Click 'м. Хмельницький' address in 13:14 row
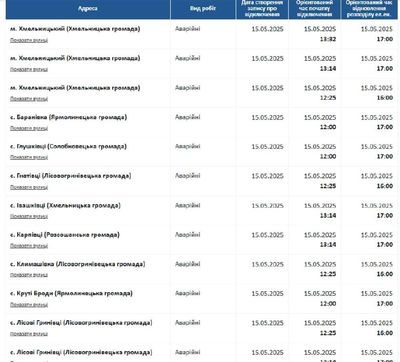This screenshot has width=400, height=362. click(75, 58)
